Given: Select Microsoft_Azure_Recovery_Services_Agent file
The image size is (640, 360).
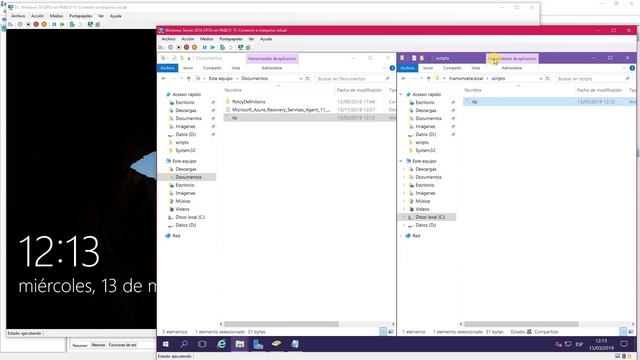Looking at the screenshot, I should [x=281, y=110].
